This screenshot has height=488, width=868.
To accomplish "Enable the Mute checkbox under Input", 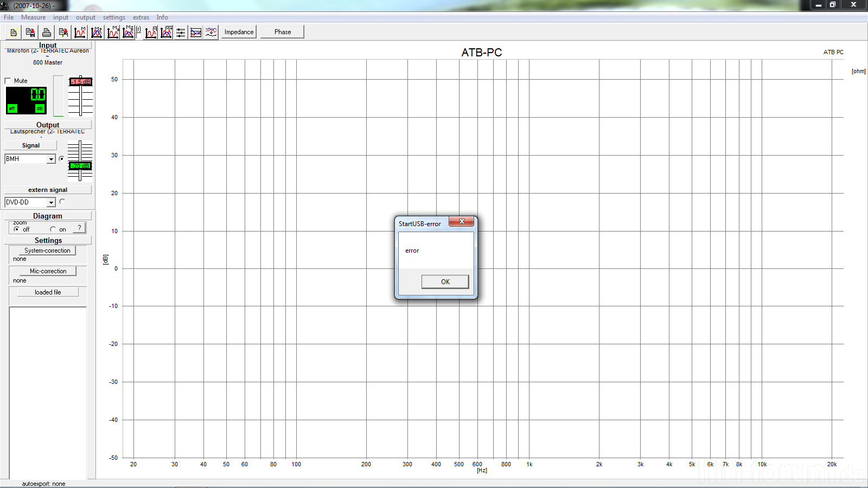I will (8, 81).
